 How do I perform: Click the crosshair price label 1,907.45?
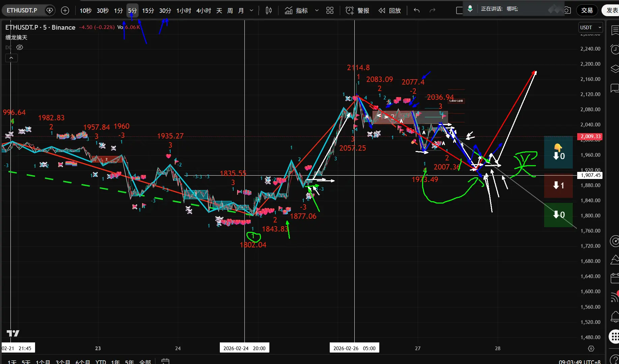pos(590,175)
